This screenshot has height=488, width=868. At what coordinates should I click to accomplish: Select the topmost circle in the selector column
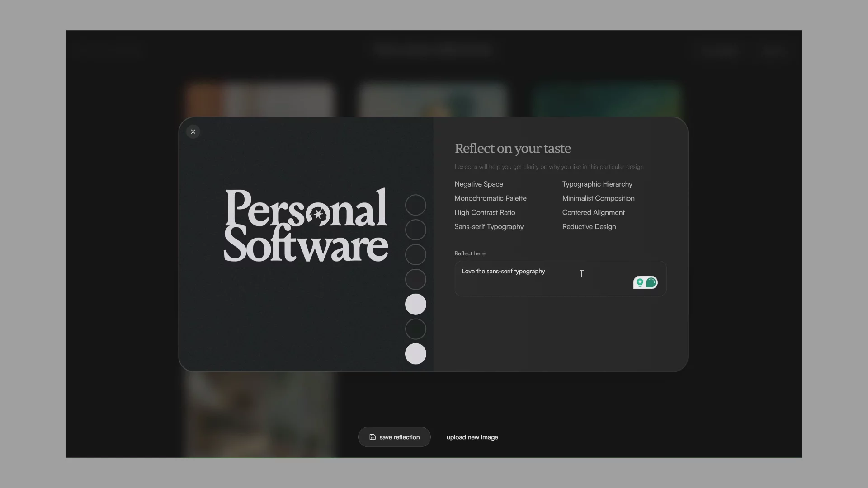click(415, 205)
